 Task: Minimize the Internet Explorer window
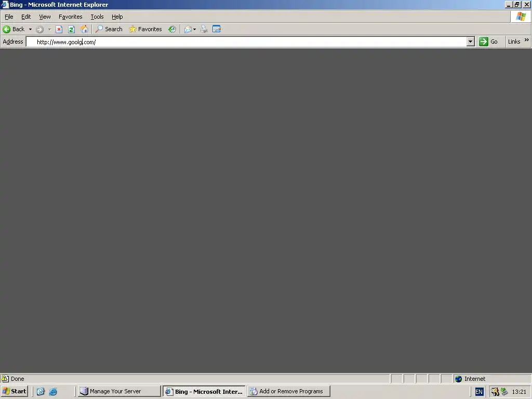(509, 4)
